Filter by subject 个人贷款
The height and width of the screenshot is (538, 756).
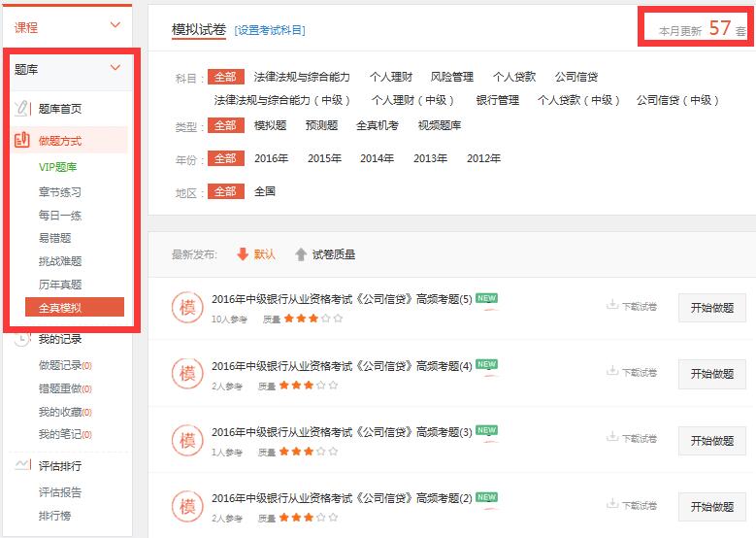[514, 77]
